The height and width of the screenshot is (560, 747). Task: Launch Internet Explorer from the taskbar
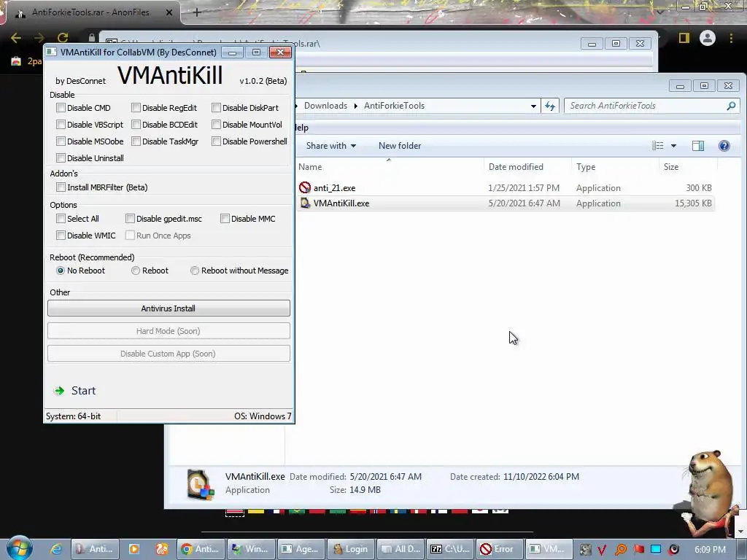coord(56,549)
